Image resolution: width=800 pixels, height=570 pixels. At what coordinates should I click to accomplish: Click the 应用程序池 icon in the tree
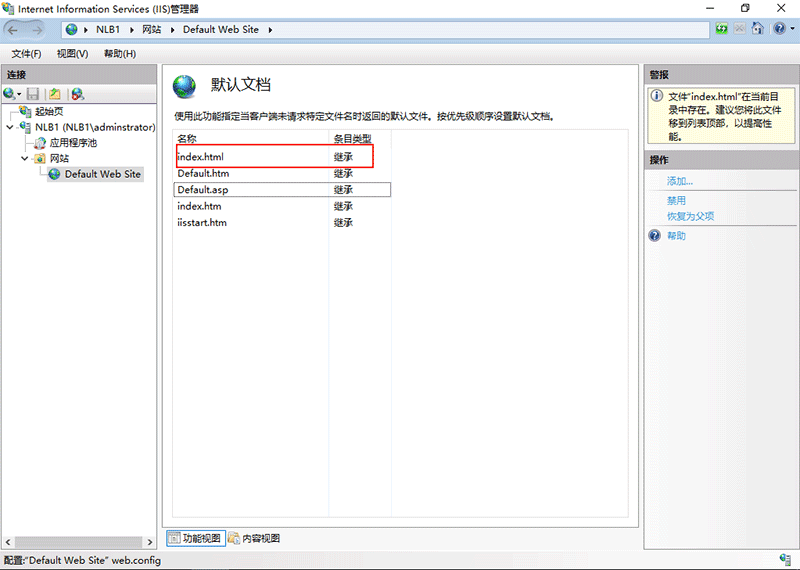[x=40, y=143]
